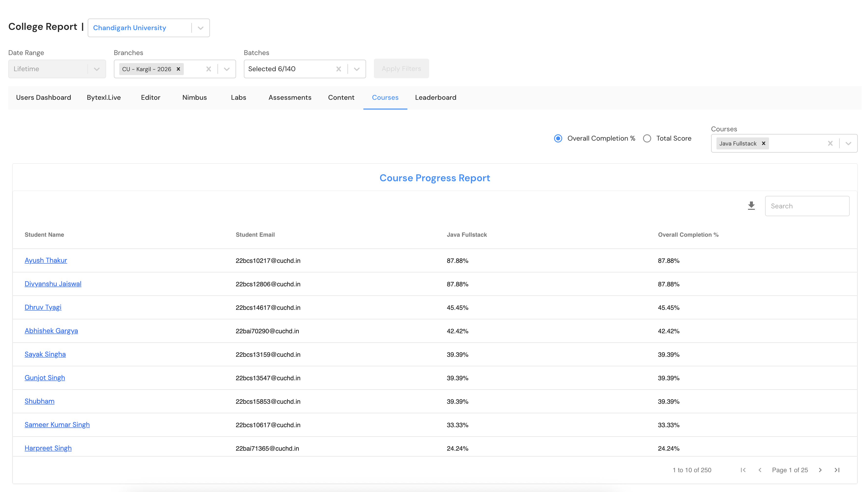
Task: Expand the Courses filter dropdown
Action: [x=848, y=143]
